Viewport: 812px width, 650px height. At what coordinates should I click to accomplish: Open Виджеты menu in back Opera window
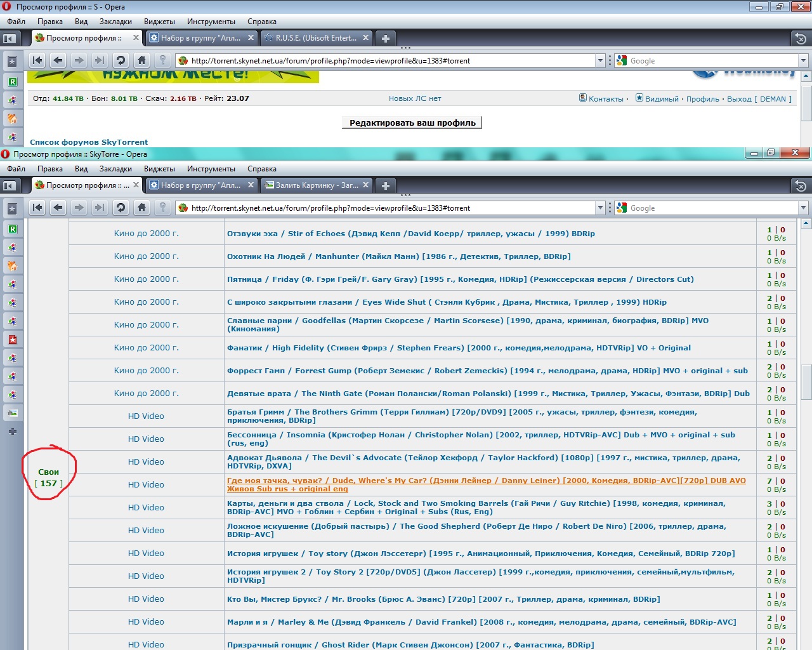[x=159, y=22]
